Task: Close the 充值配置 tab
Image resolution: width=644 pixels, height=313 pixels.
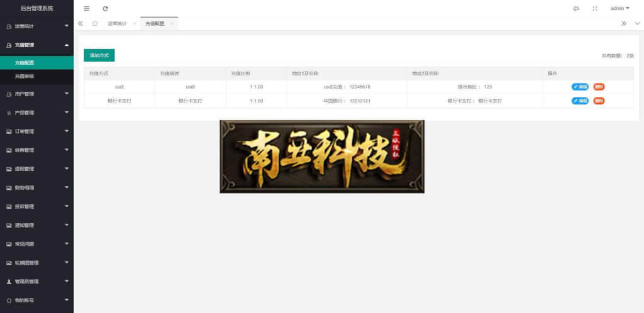Action: point(172,24)
